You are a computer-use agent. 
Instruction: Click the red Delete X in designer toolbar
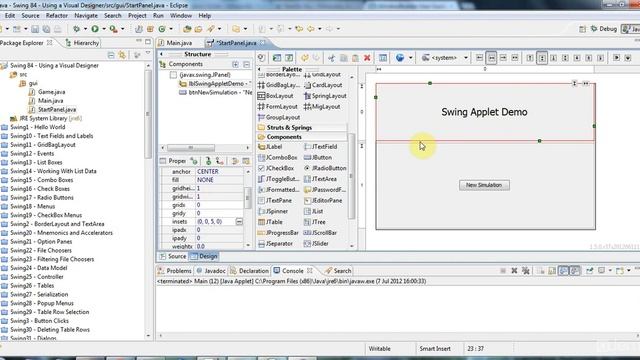click(x=367, y=58)
